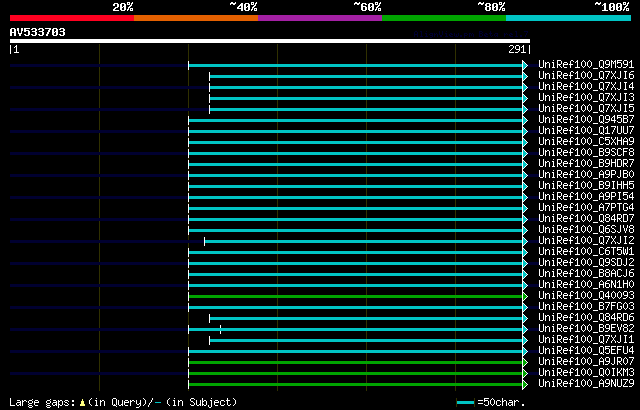Select the UniRef100_C6T5W1 label
Image resolution: width=640 pixels, height=410 pixels.
point(586,252)
